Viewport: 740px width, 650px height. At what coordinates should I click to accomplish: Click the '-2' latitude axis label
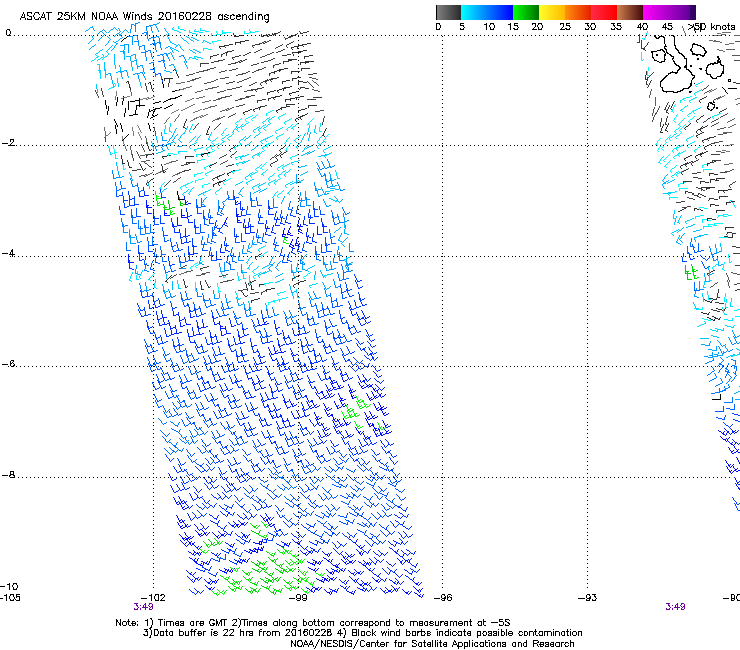[x=8, y=143]
